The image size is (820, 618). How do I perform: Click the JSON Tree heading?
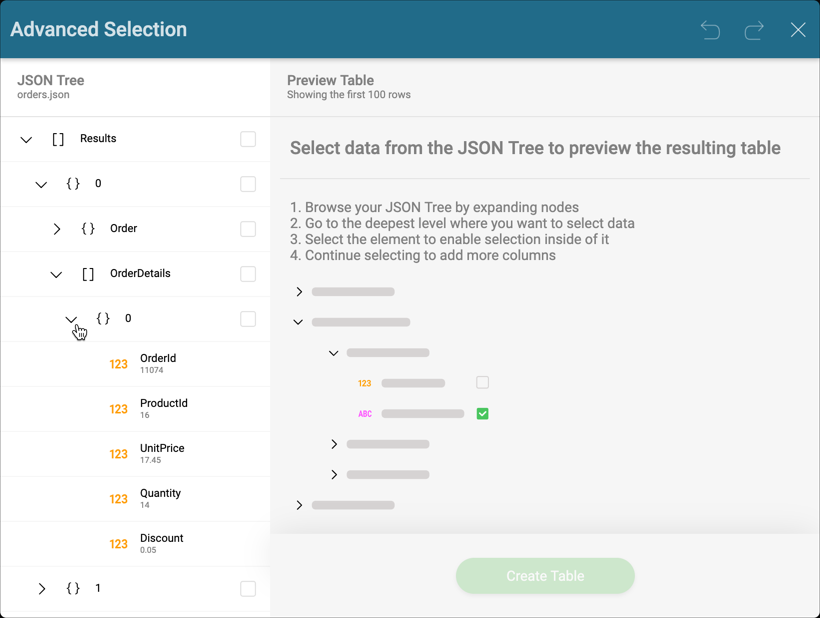51,80
